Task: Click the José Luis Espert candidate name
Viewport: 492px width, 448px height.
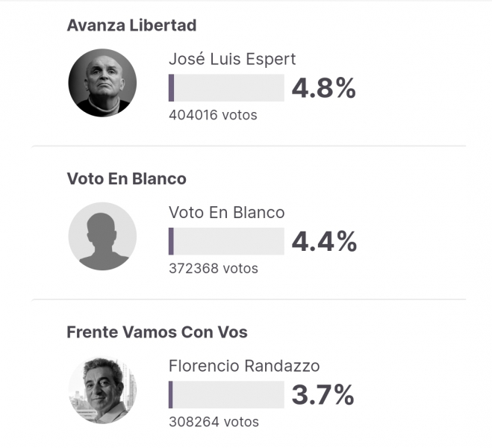Action: tap(232, 59)
